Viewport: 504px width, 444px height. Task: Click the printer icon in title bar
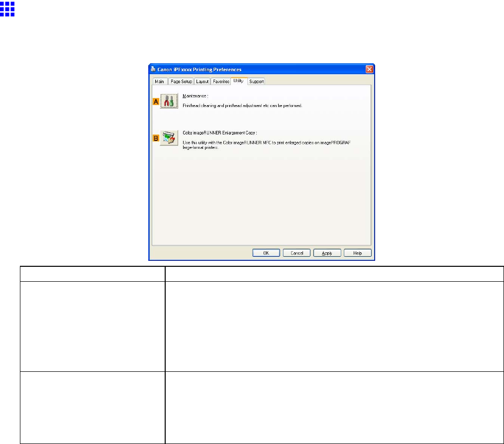(153, 69)
